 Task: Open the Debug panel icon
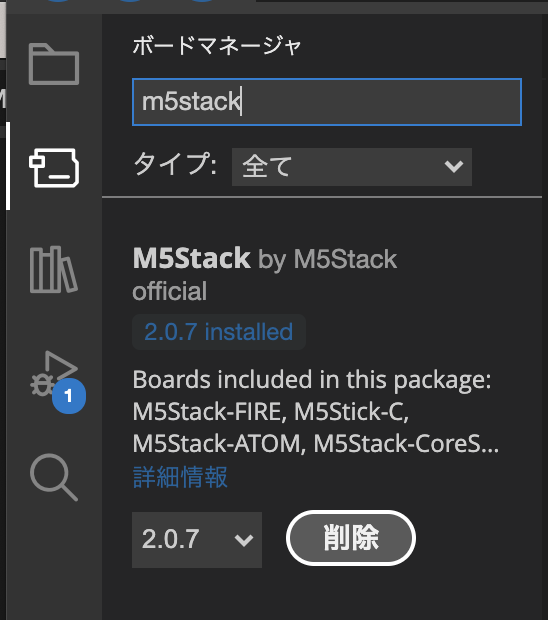coord(54,374)
